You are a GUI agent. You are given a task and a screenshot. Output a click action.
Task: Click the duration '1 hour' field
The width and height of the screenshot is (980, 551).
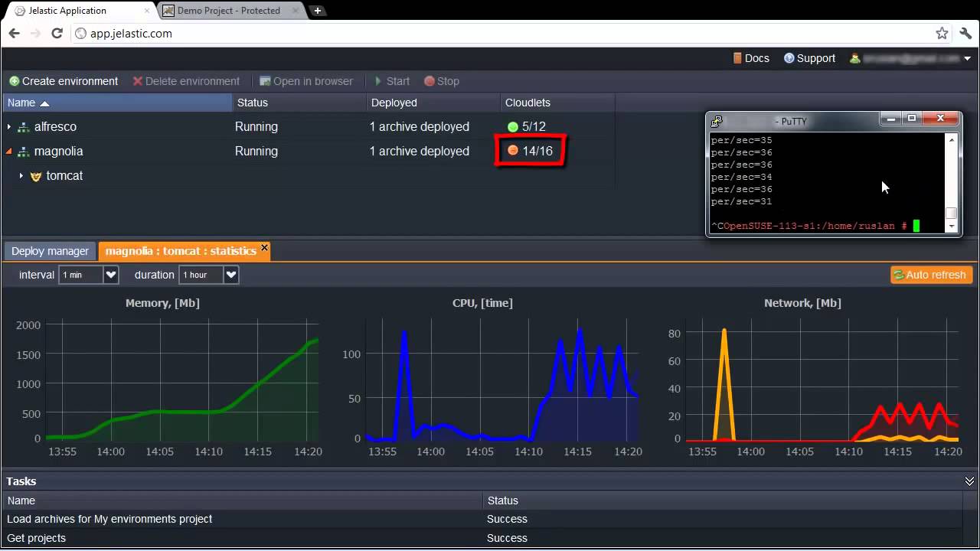pos(201,275)
